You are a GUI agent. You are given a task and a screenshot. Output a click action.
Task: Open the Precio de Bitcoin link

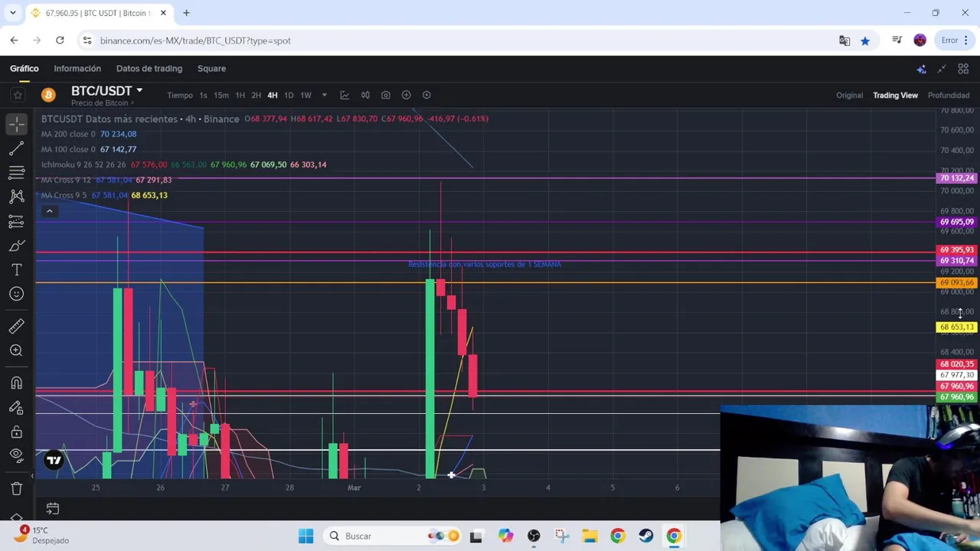click(103, 103)
